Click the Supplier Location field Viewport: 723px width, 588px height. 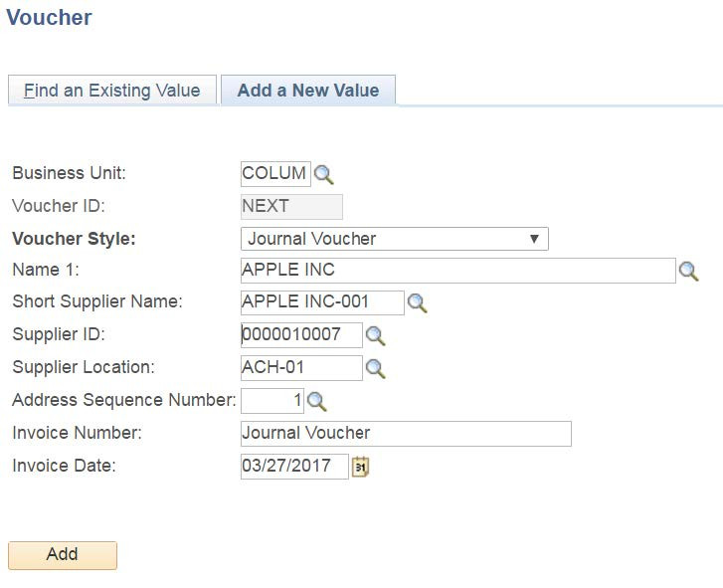click(301, 368)
